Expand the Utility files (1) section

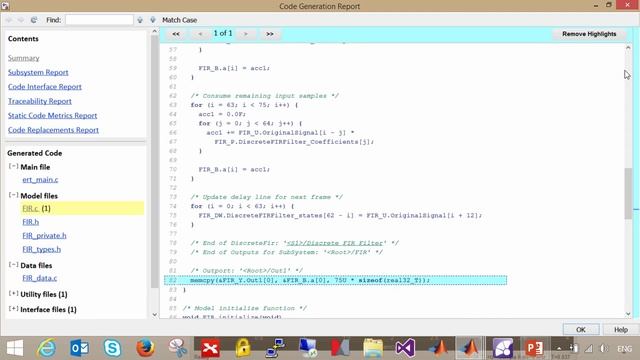[13, 293]
